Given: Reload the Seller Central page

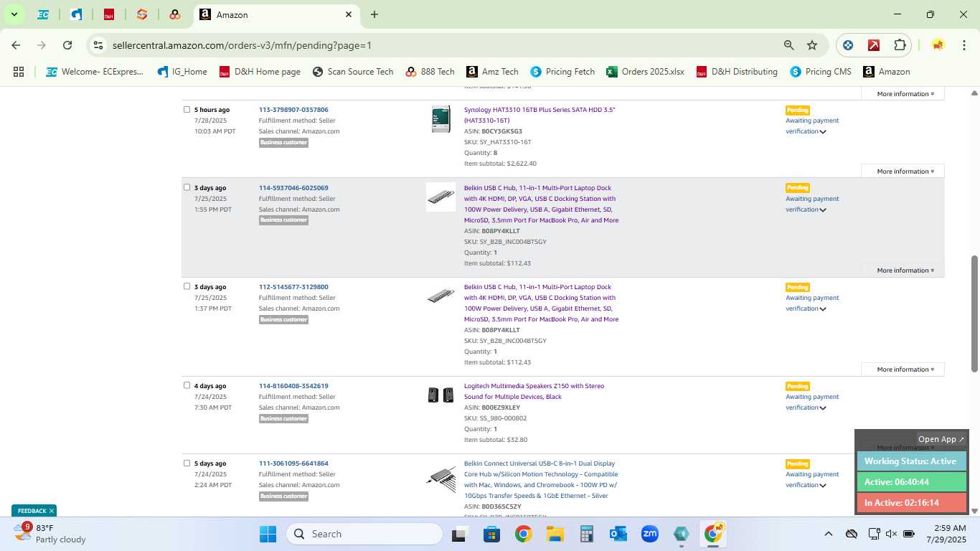Looking at the screenshot, I should pos(67,45).
